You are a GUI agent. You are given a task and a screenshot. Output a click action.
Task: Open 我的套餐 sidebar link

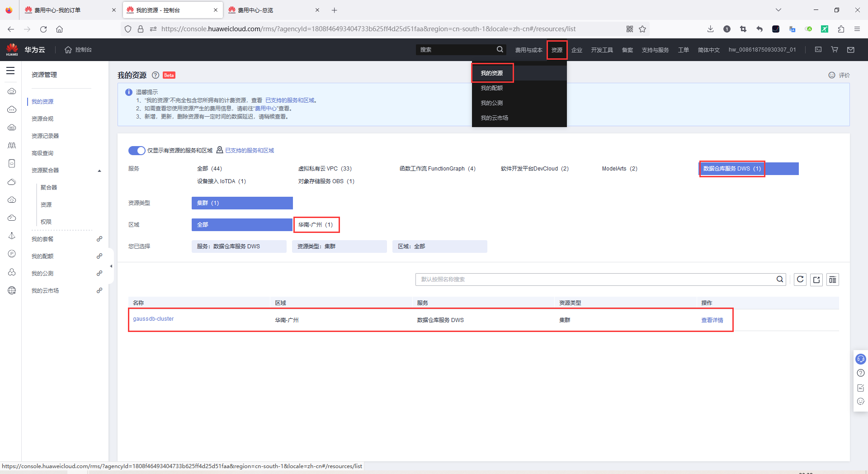(42, 239)
